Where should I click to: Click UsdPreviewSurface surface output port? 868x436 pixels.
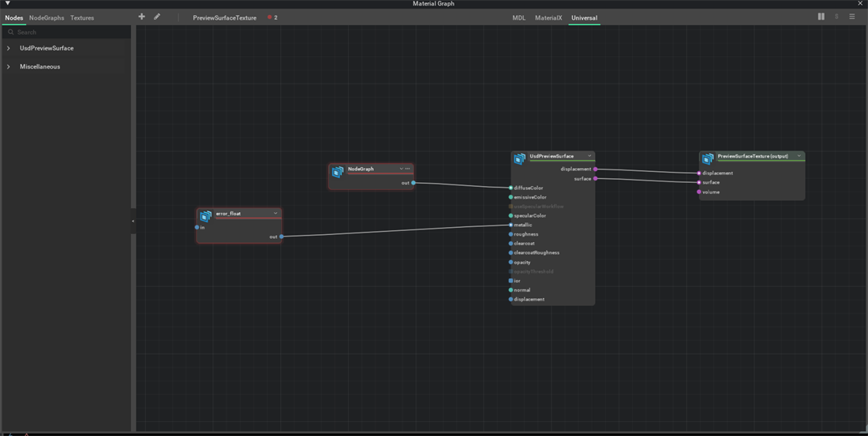click(x=595, y=178)
